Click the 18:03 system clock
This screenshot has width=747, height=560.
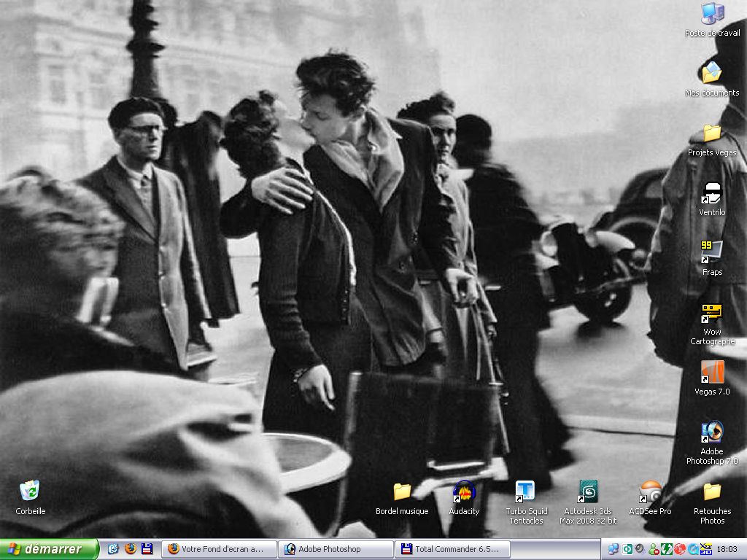[727, 550]
